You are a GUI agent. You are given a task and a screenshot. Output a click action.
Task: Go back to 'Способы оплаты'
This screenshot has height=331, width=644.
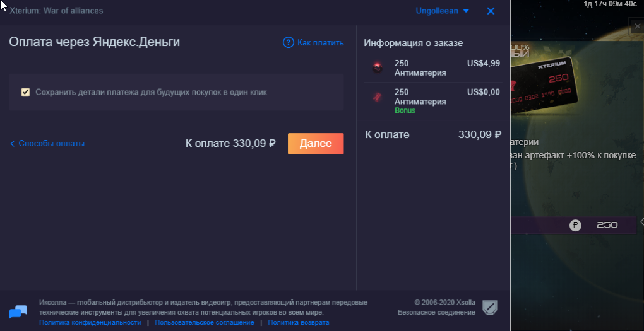point(47,144)
